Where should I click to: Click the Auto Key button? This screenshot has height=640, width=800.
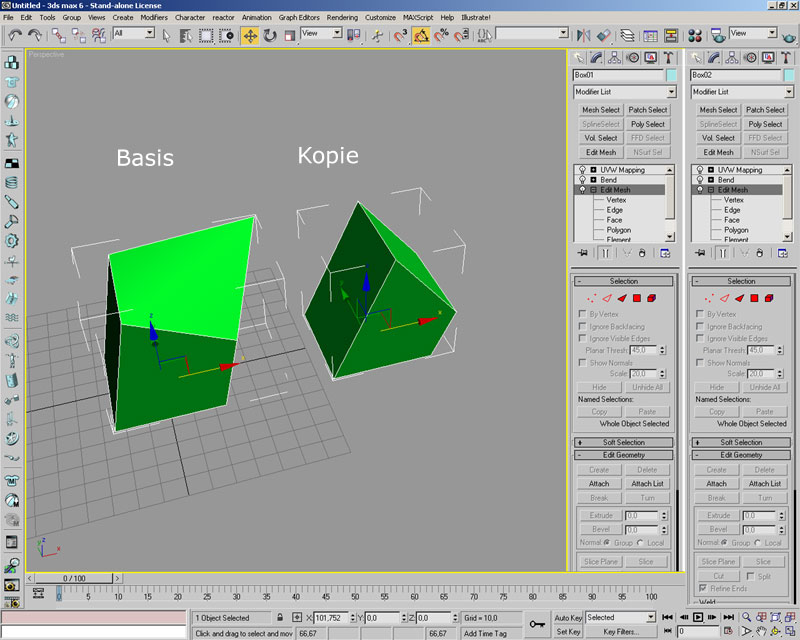[x=568, y=617]
